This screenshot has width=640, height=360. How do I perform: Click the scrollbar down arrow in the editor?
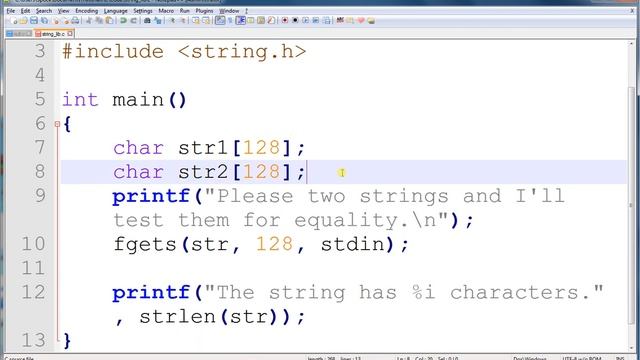(x=631, y=349)
